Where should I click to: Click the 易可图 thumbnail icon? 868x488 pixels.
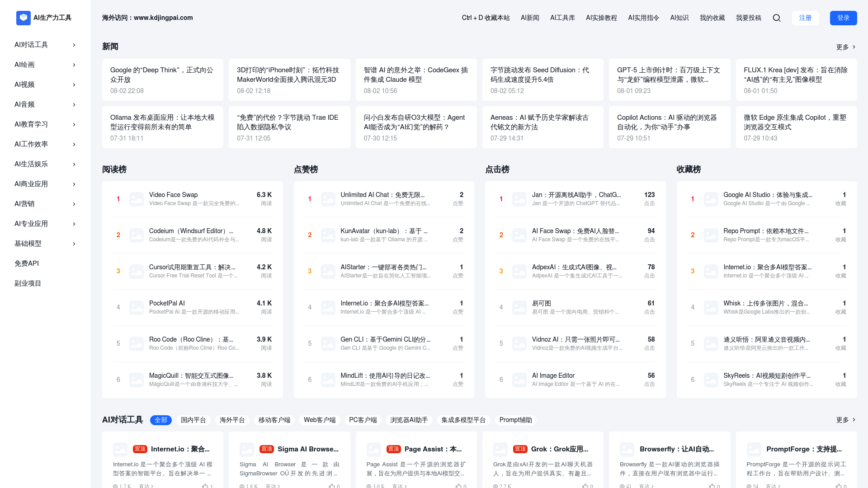[x=519, y=307]
